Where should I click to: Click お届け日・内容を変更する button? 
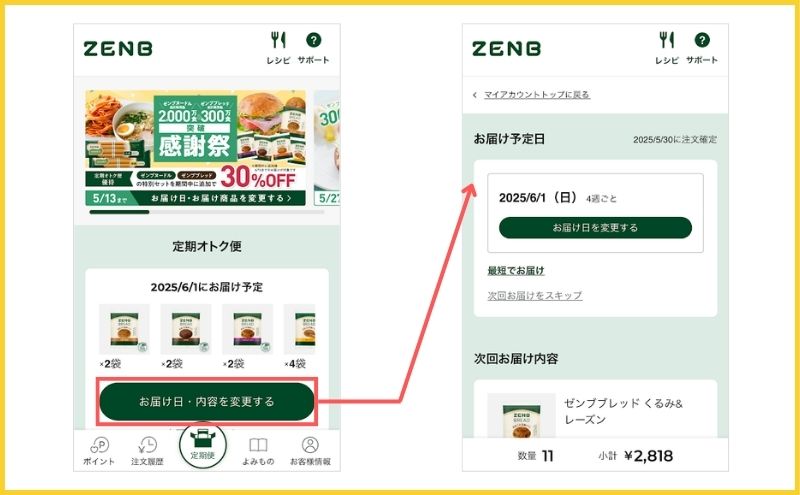207,402
